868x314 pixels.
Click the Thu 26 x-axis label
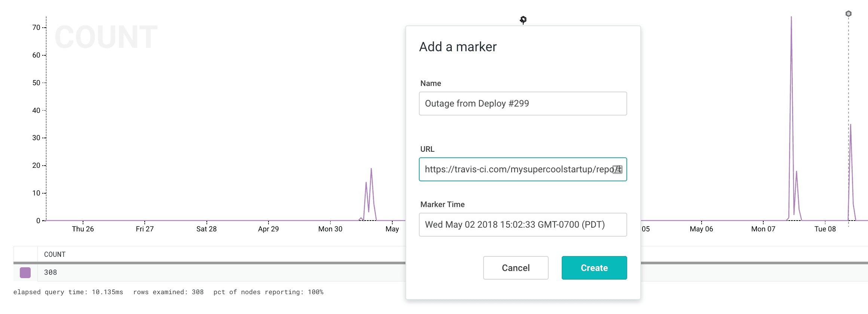[83, 229]
